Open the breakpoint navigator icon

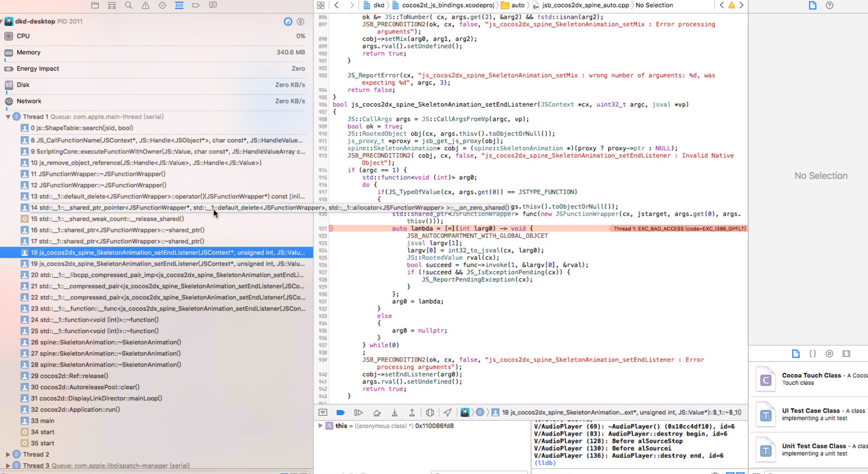[196, 5]
